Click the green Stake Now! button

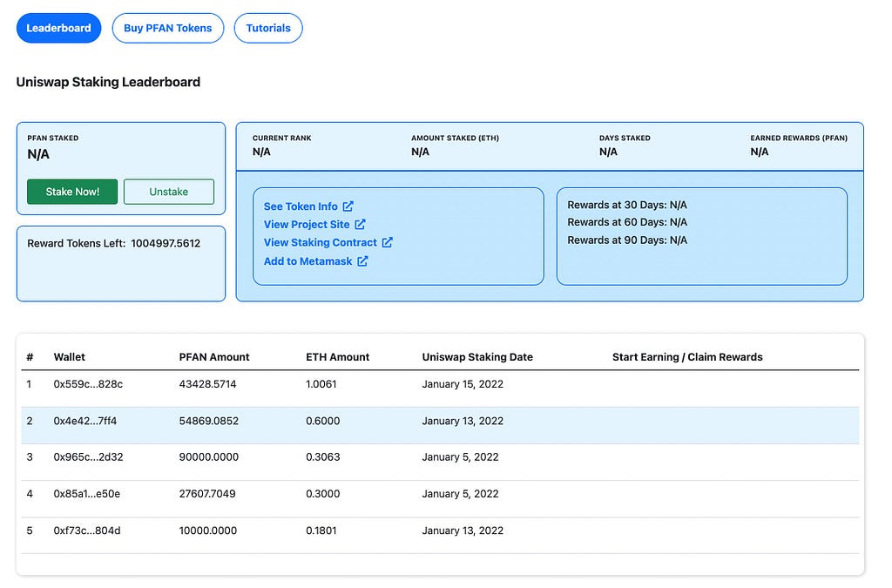click(x=72, y=192)
